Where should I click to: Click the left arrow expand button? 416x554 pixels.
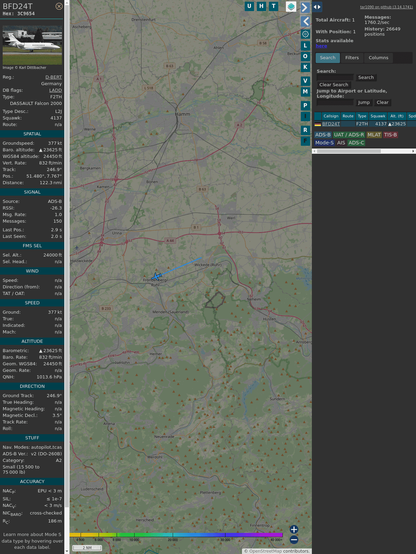coord(305,22)
